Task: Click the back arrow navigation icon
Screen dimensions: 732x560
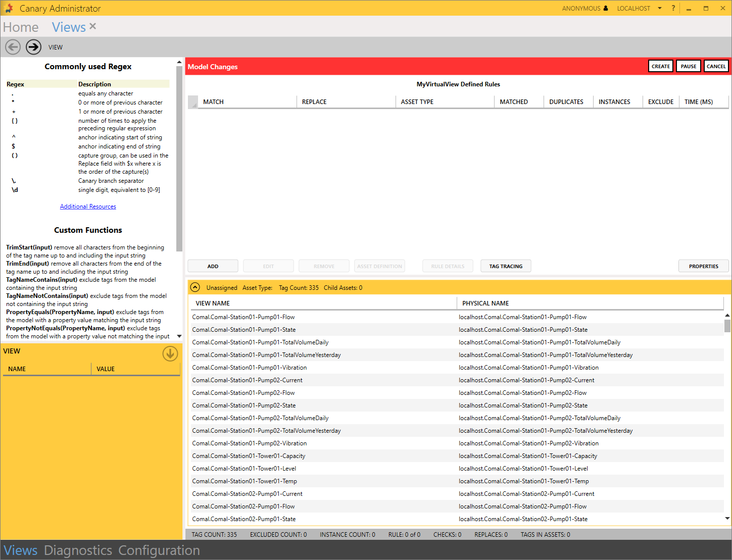Action: 13,47
